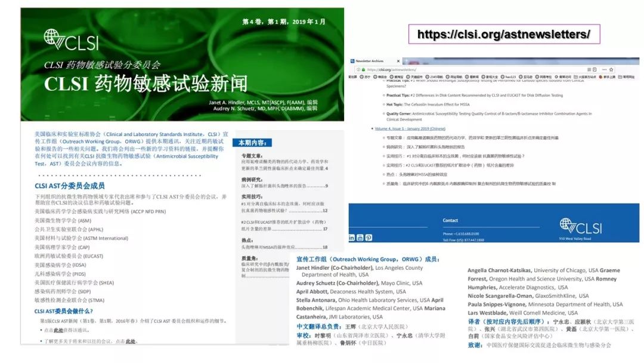
Task: Close the Newsletter Archives browser tab
Action: [398, 61]
